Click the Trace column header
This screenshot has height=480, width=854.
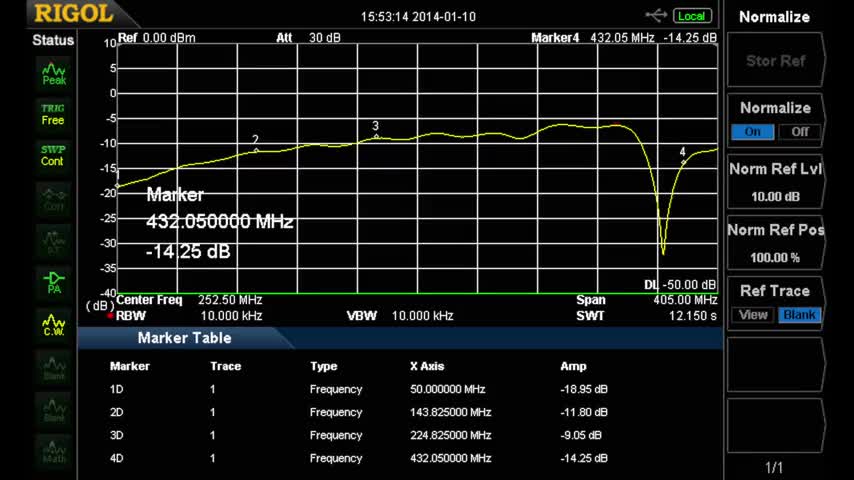[x=225, y=366]
